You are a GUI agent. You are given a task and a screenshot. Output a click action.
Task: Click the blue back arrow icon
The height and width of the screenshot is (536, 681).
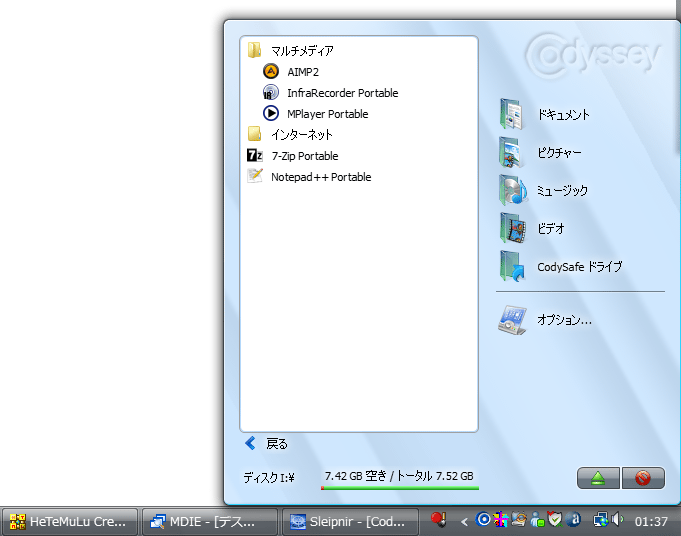click(x=250, y=443)
